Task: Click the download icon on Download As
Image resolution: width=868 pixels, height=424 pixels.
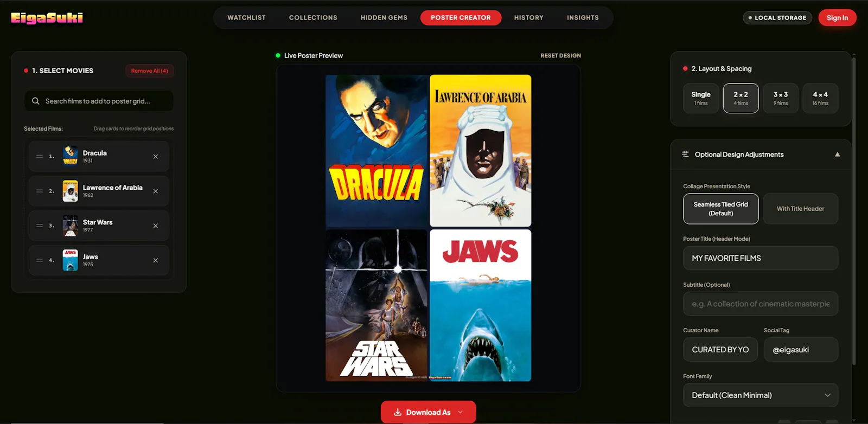Action: pos(398,413)
